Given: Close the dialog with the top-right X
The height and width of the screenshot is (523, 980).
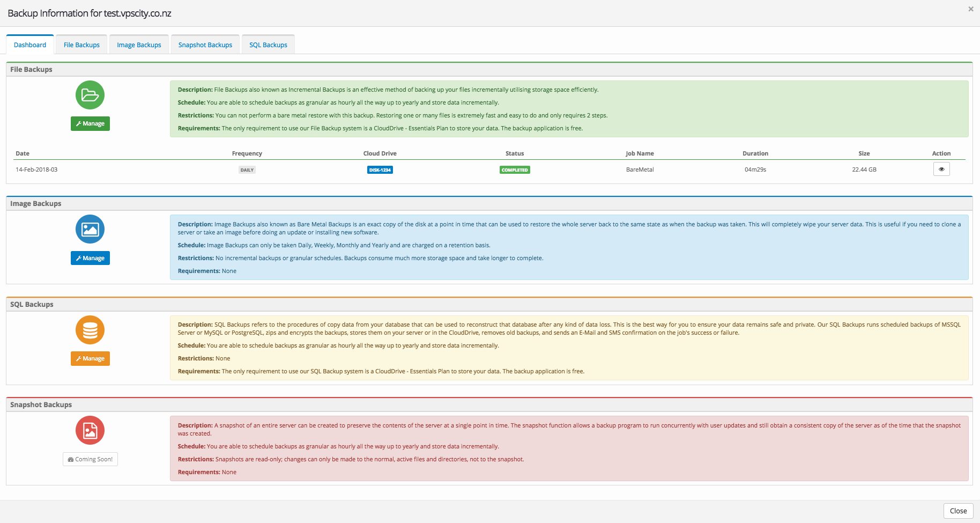Looking at the screenshot, I should (x=970, y=9).
